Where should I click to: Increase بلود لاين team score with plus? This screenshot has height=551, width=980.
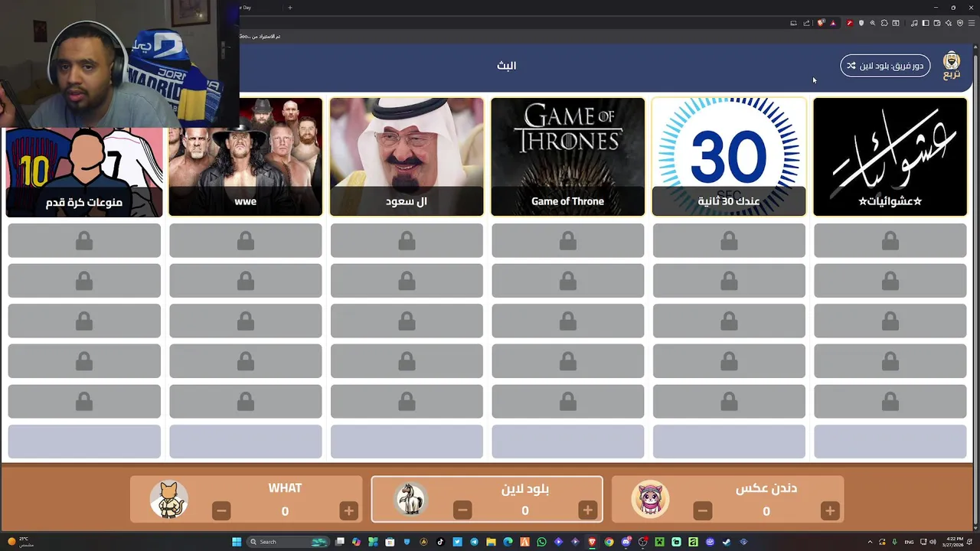[x=587, y=510]
